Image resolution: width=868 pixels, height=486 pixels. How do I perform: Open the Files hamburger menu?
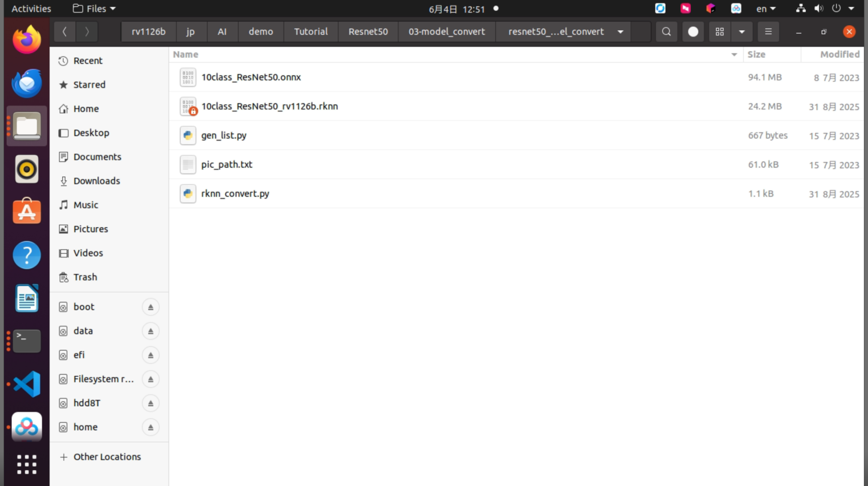point(768,32)
